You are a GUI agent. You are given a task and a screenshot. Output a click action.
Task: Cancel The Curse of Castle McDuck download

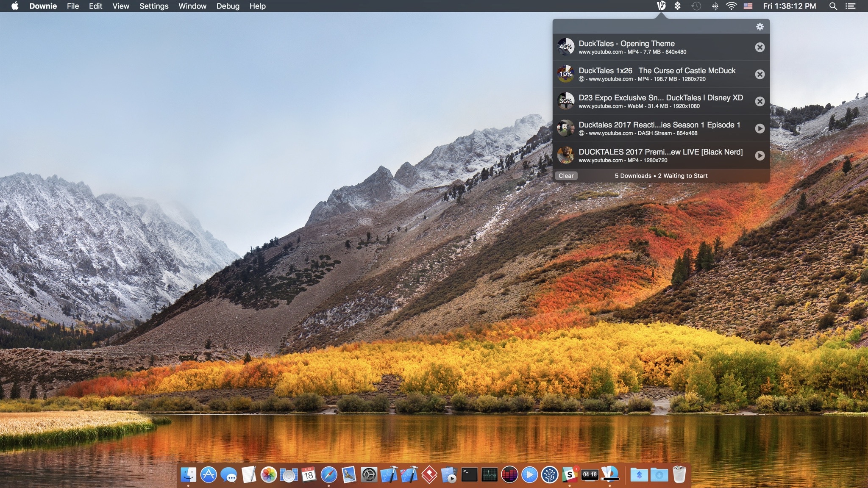759,74
